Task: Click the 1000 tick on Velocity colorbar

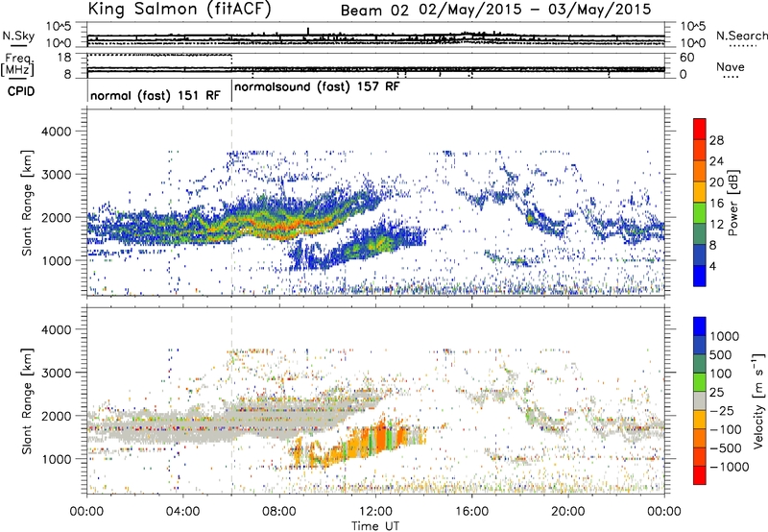Action: coord(724,336)
